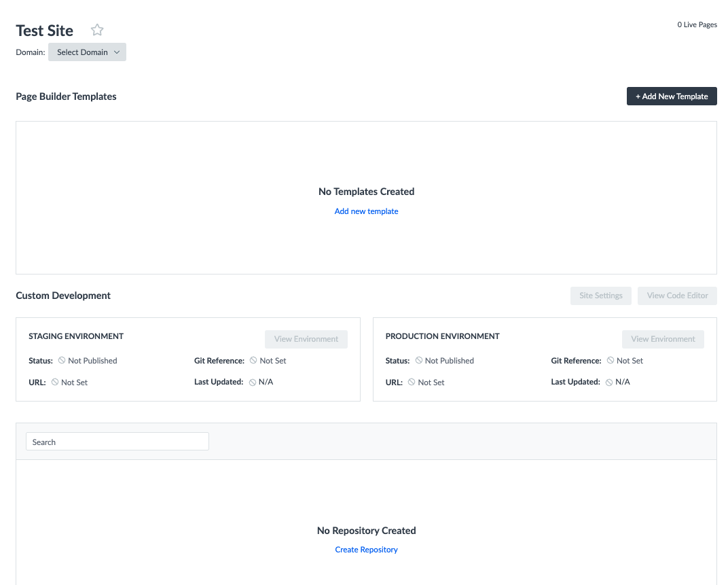Click View Environment in Staging Environment
728x585 pixels.
click(x=306, y=339)
